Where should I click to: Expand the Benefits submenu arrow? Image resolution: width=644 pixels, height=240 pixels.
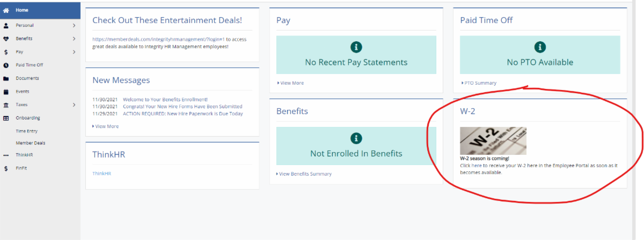coord(74,39)
